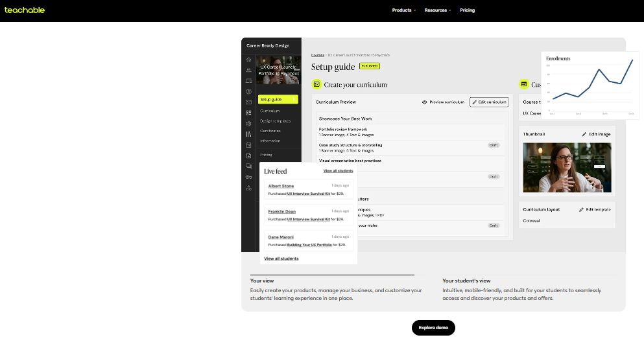Viewport: 644px width, 344px height.
Task: Open the Pricing page in top navigation
Action: pyautogui.click(x=468, y=10)
